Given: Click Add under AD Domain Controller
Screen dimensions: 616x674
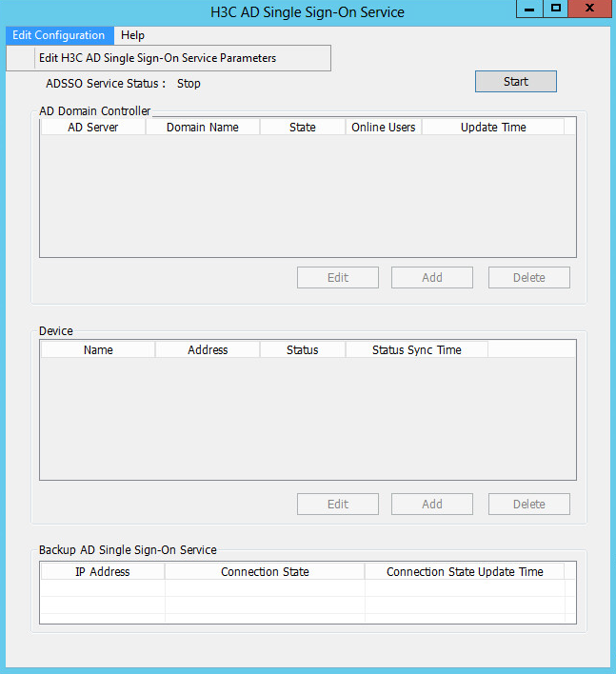Looking at the screenshot, I should (432, 278).
